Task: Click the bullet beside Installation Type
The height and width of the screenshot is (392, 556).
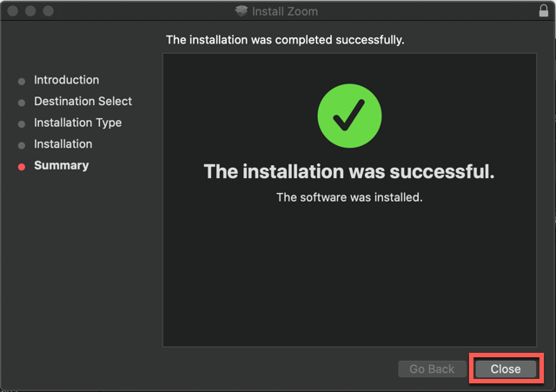Action: click(x=22, y=124)
